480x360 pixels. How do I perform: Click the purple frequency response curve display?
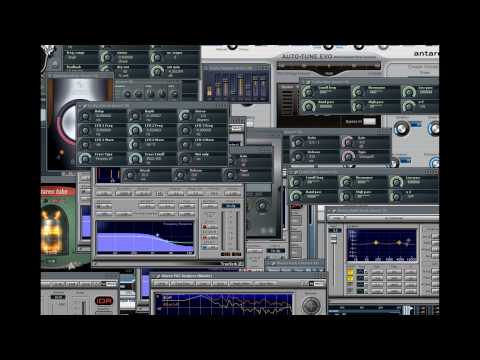click(x=145, y=237)
